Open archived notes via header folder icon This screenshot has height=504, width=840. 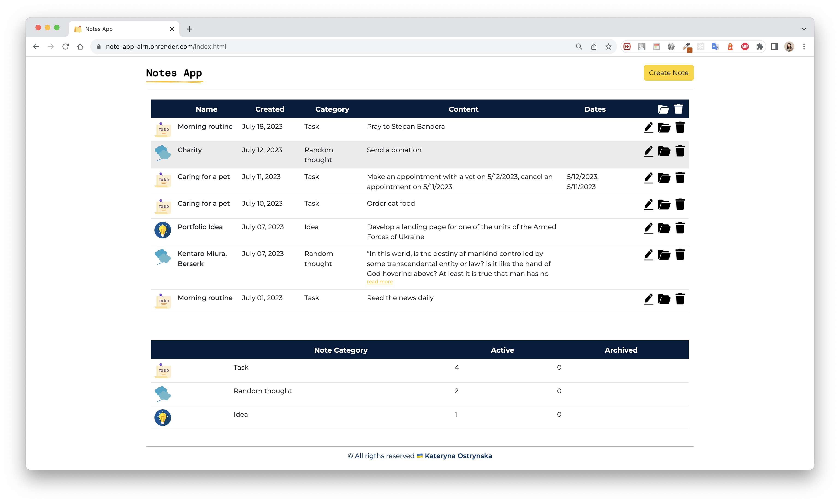(x=663, y=109)
